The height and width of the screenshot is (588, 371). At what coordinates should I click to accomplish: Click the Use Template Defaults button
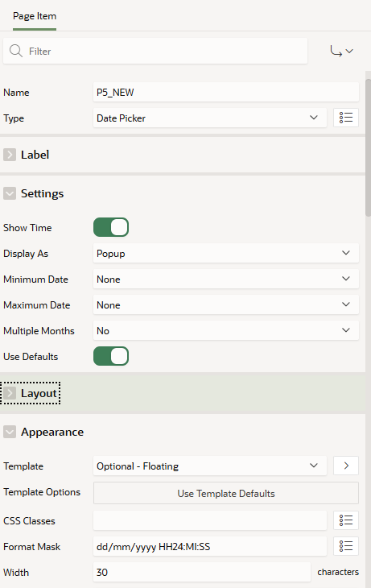pos(225,493)
